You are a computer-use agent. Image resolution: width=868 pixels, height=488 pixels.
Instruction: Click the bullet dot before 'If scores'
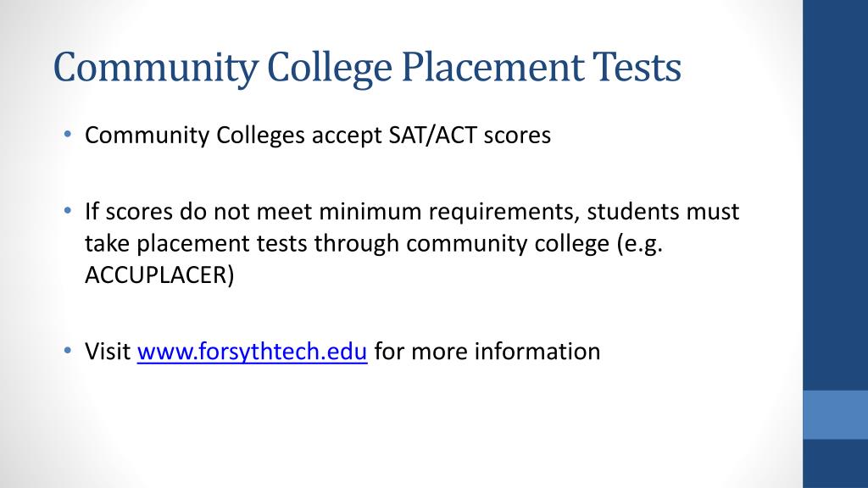pyautogui.click(x=68, y=210)
